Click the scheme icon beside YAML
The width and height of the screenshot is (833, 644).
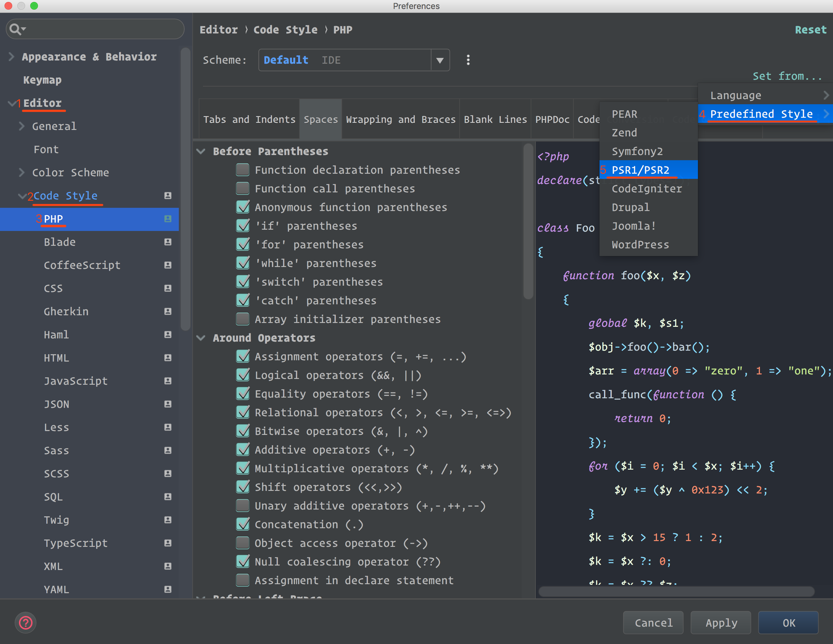point(168,589)
